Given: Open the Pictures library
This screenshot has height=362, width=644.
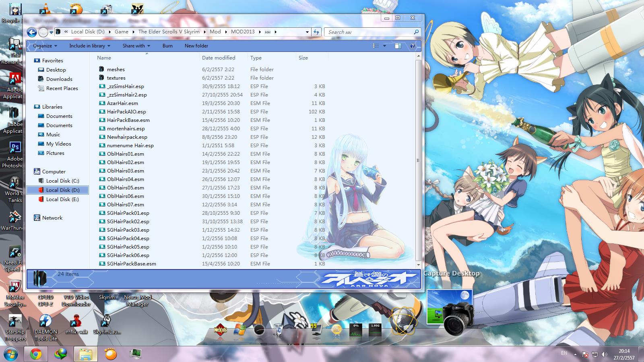Looking at the screenshot, I should tap(55, 153).
